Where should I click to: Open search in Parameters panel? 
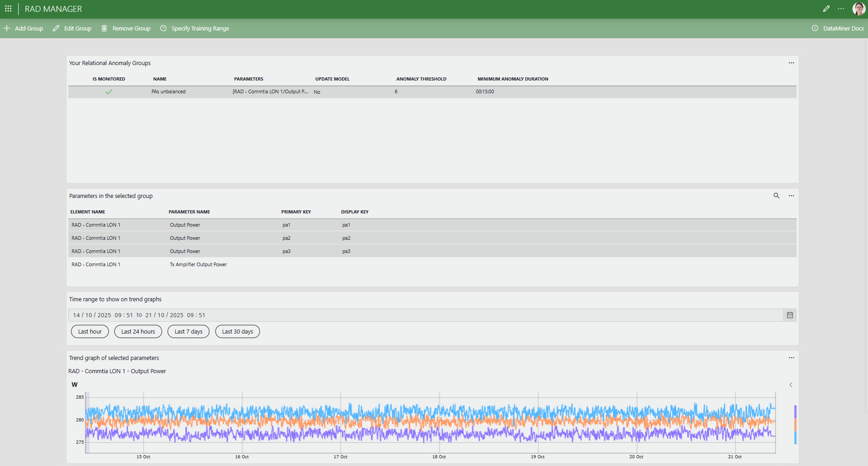776,196
